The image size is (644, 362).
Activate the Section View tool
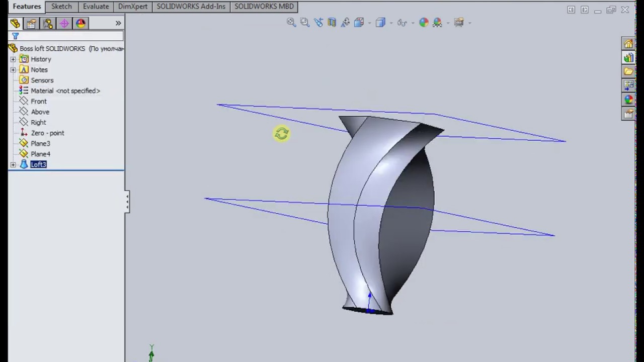pos(332,22)
